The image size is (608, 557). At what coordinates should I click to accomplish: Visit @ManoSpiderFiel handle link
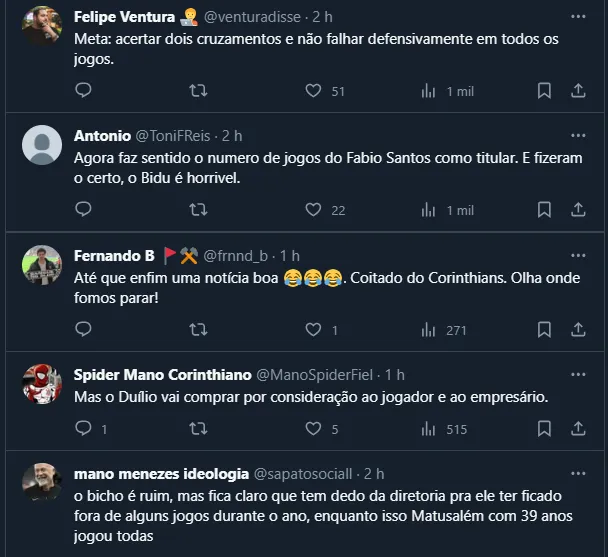click(315, 374)
